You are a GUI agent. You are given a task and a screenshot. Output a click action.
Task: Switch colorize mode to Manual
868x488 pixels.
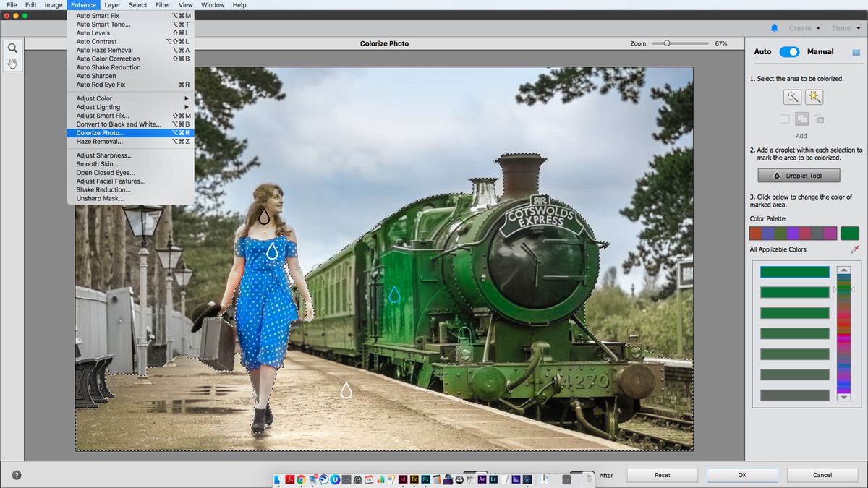(x=820, y=51)
